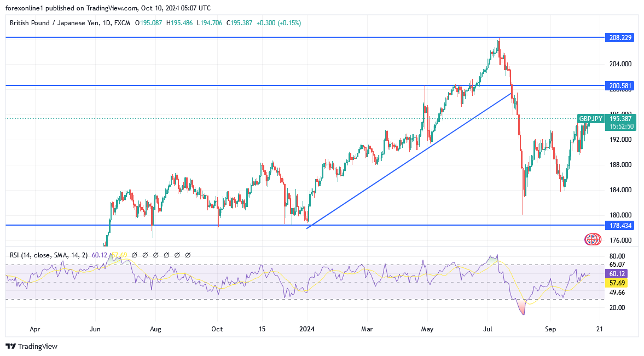Click the TradingView logo at bottom left

[x=31, y=346]
